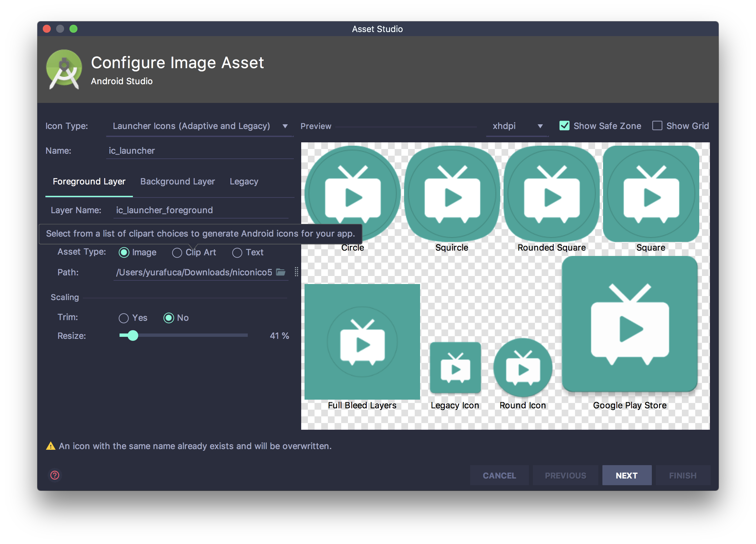Select Yes for Trim option
Screen dimensions: 756x544
[x=124, y=318]
